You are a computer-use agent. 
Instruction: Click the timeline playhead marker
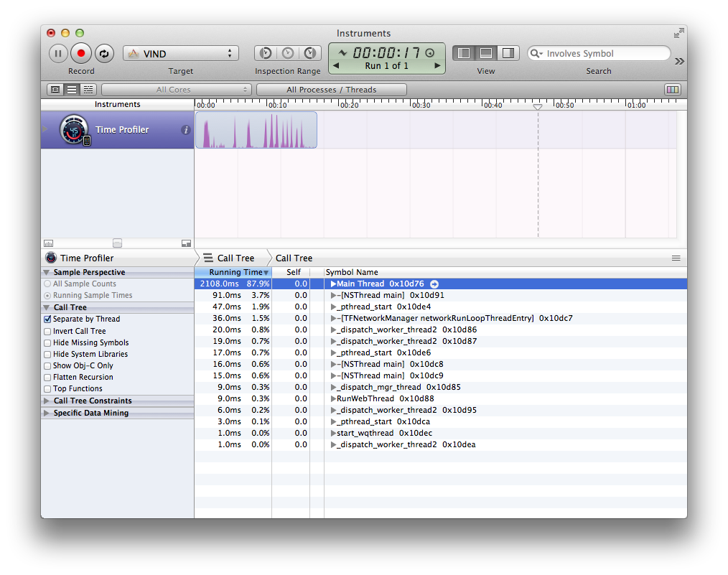[x=538, y=107]
